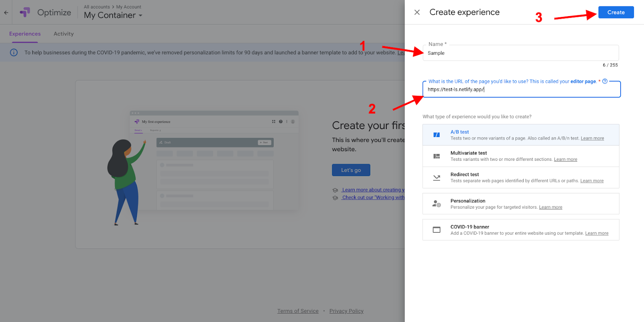Image resolution: width=644 pixels, height=322 pixels.
Task: Click the back arrow beside Optimize
Action: [x=6, y=12]
